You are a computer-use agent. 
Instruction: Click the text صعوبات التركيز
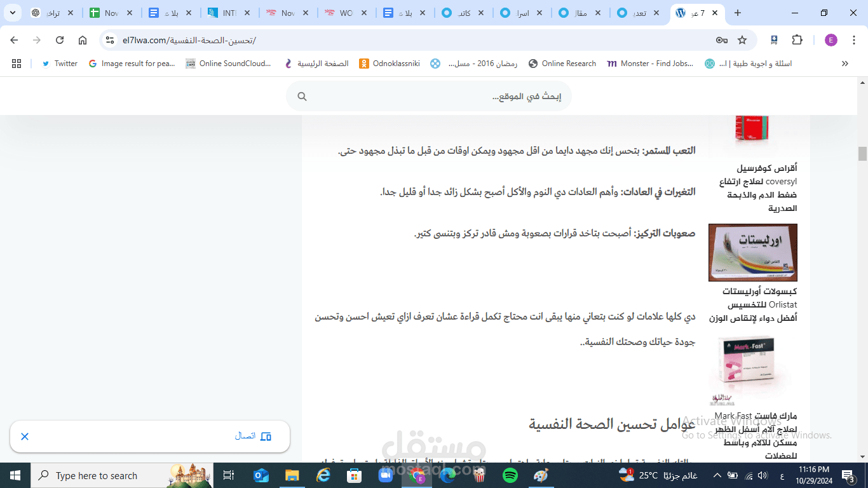pos(665,233)
